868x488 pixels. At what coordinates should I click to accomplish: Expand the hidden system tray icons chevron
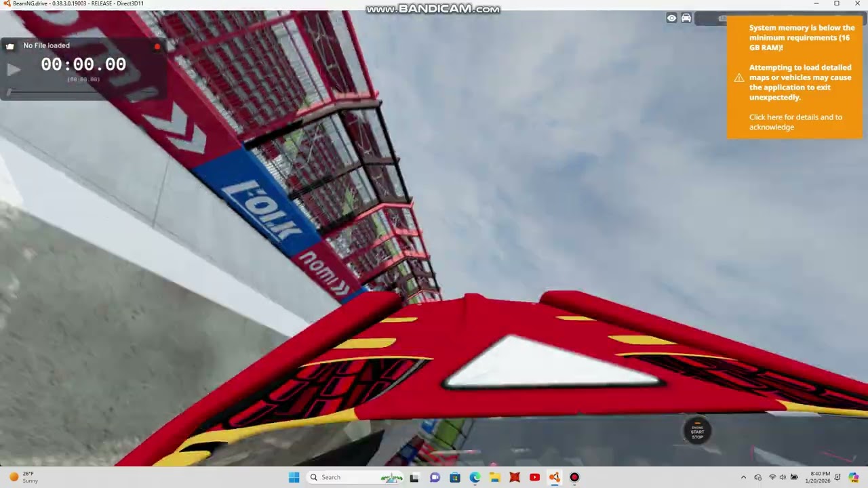[743, 477]
